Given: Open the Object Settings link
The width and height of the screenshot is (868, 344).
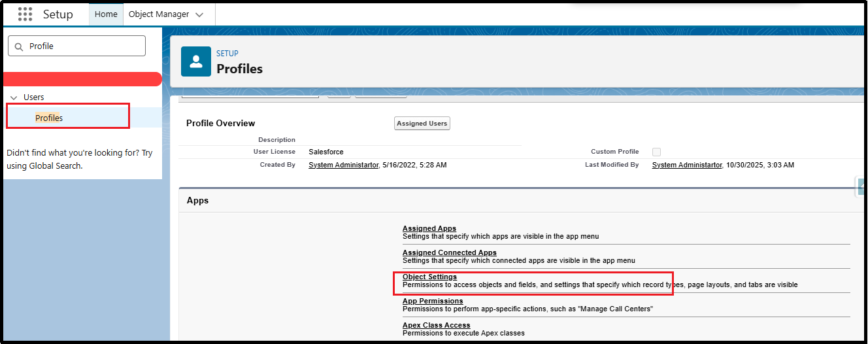Looking at the screenshot, I should pyautogui.click(x=429, y=277).
